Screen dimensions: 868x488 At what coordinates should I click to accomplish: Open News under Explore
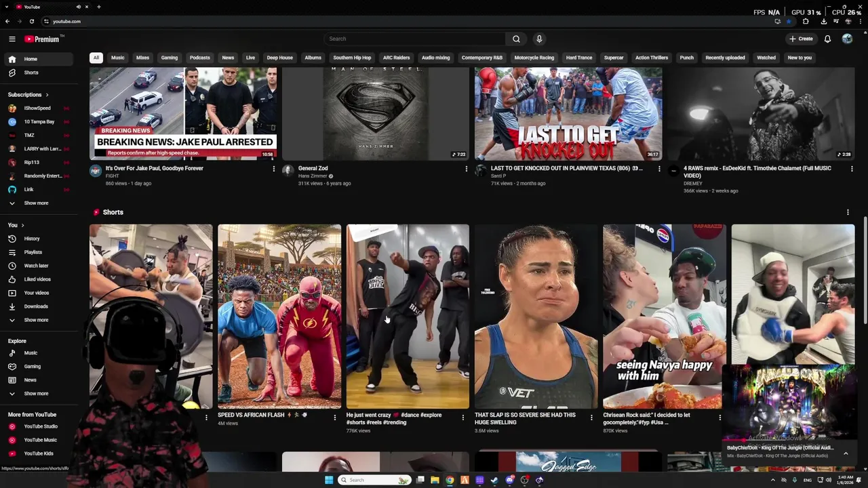pos(37,380)
